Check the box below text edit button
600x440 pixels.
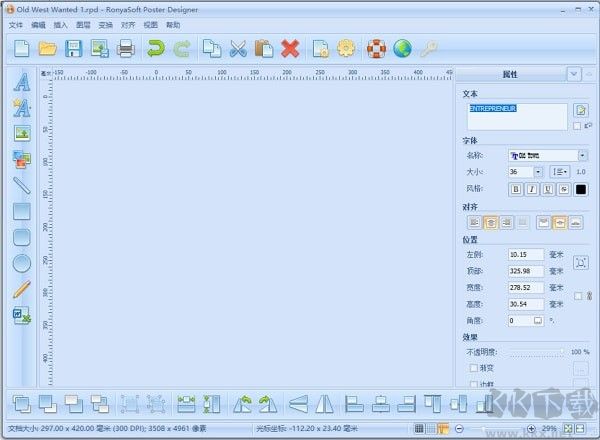tap(577, 126)
